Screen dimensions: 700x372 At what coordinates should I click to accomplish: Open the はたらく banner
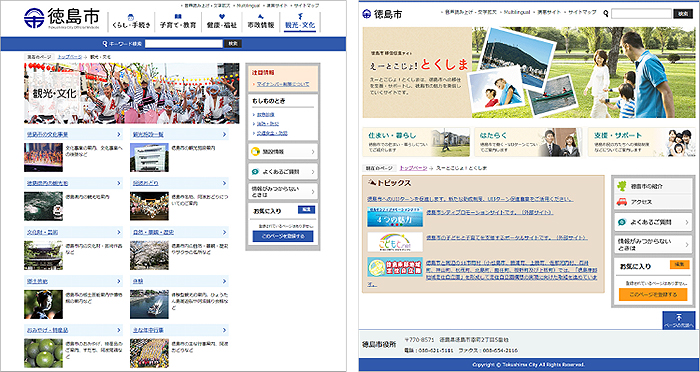[x=528, y=142]
